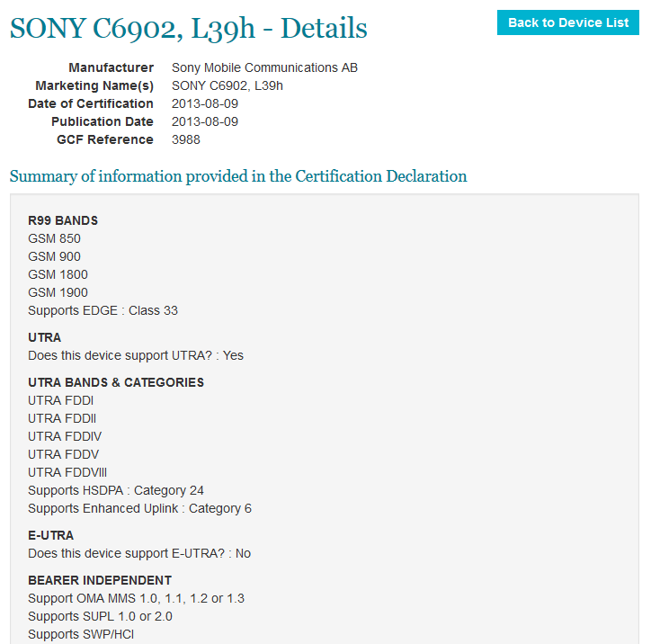
Task: Click the Supports EDGE Class 33 line
Action: click(x=103, y=310)
